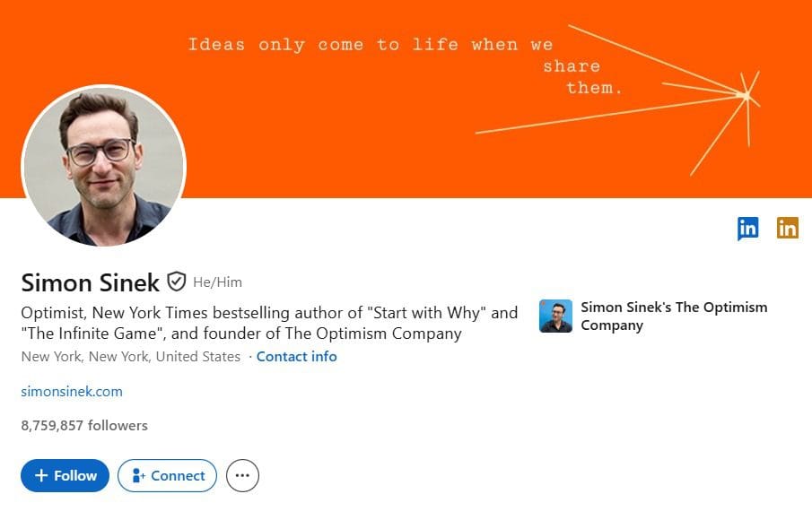Follow Simon Sinek
Image resolution: width=812 pixels, height=520 pixels.
pos(64,475)
